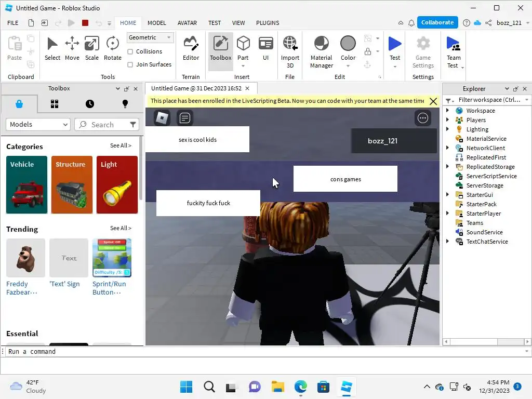532x399 pixels.
Task: Open the Structure category card
Action: tap(72, 185)
